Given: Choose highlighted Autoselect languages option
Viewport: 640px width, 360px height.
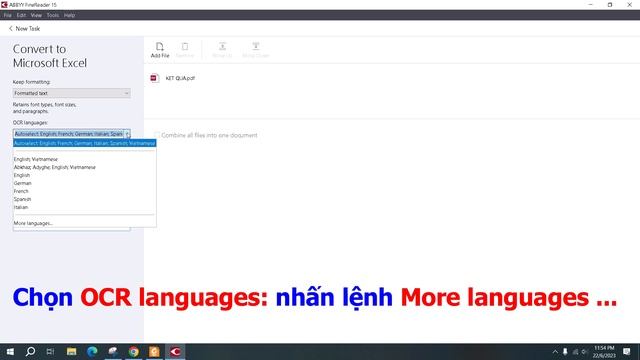Looking at the screenshot, I should pyautogui.click(x=84, y=143).
